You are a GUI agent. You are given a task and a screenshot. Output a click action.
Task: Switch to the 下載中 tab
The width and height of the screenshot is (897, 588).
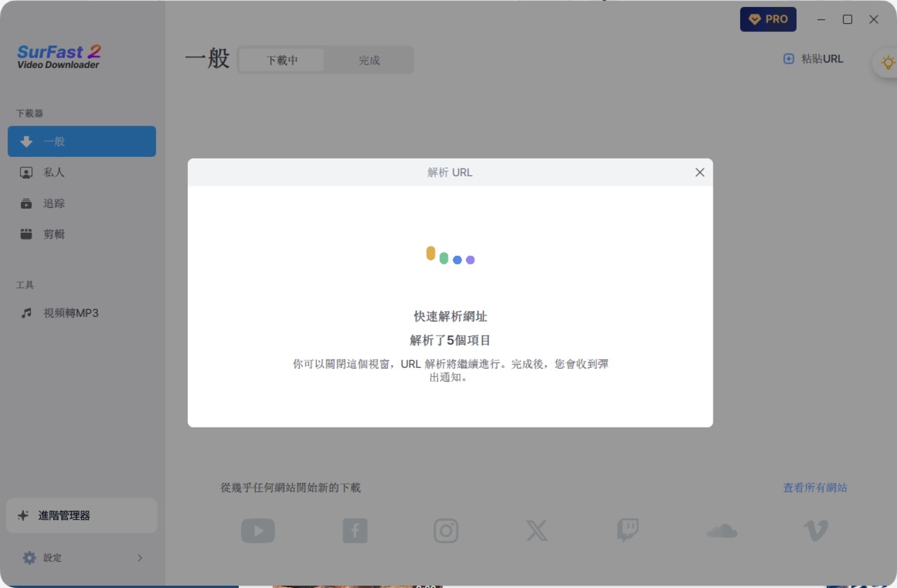pyautogui.click(x=282, y=60)
